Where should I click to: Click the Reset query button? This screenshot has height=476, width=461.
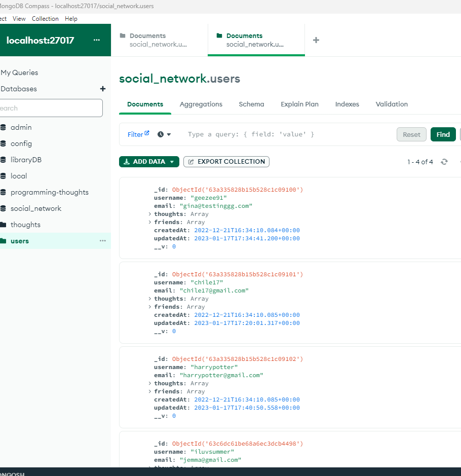click(x=411, y=134)
